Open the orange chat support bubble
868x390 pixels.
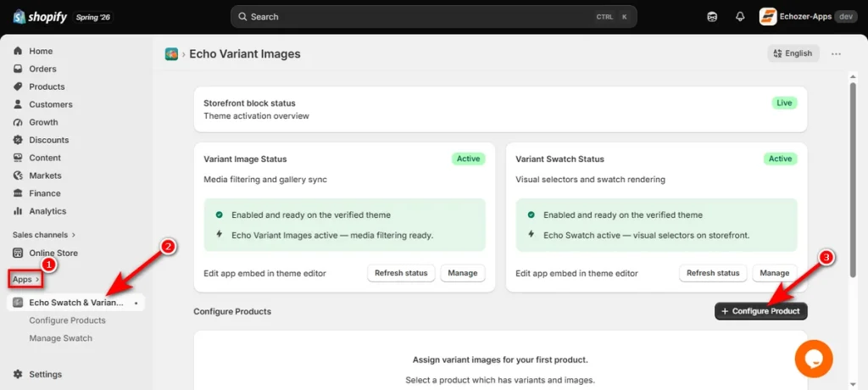coord(814,359)
